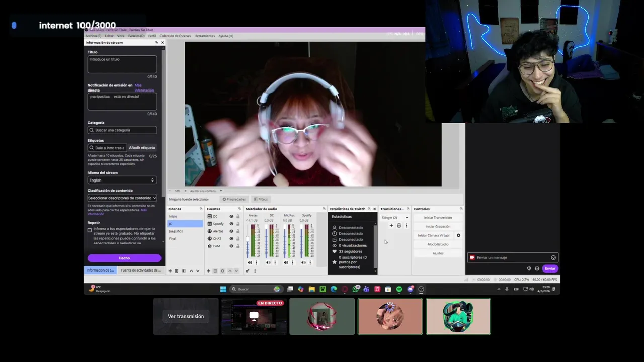
Task: Open transition properties three-dot menu
Action: (x=406, y=225)
